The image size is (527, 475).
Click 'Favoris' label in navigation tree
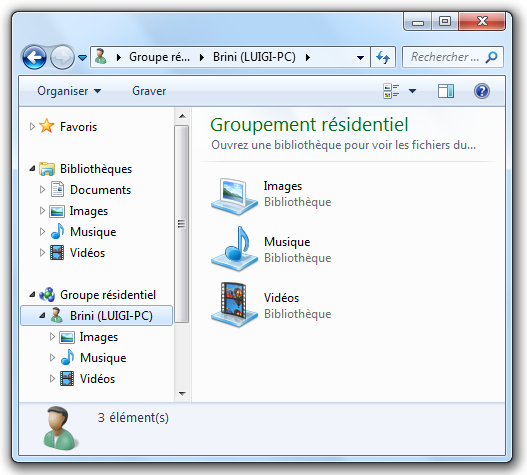78,127
